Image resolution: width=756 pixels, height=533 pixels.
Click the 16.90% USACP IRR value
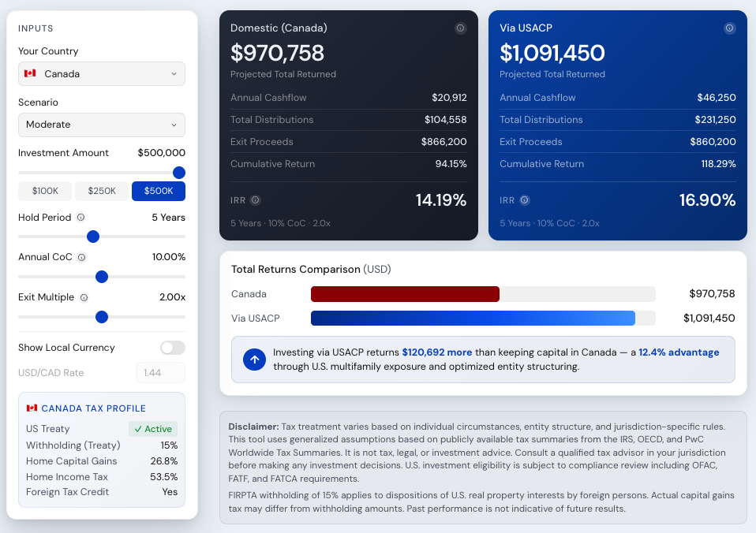point(707,200)
